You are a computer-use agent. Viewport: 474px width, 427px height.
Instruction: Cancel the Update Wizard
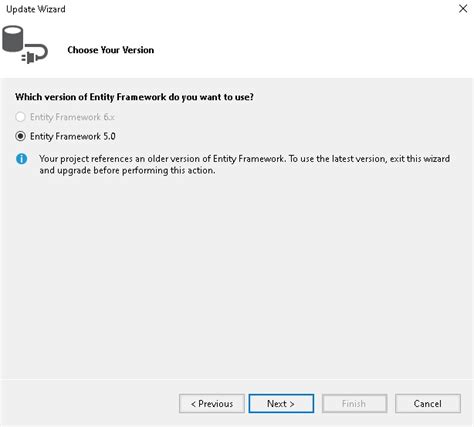428,404
